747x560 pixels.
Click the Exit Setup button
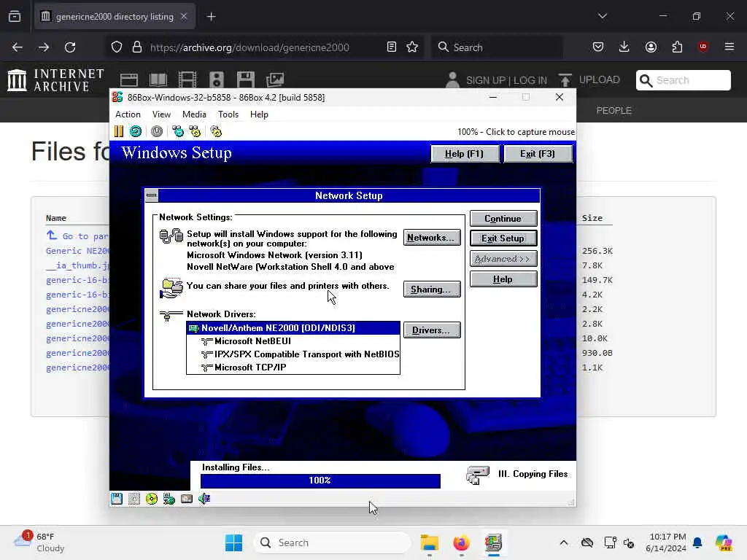503,238
